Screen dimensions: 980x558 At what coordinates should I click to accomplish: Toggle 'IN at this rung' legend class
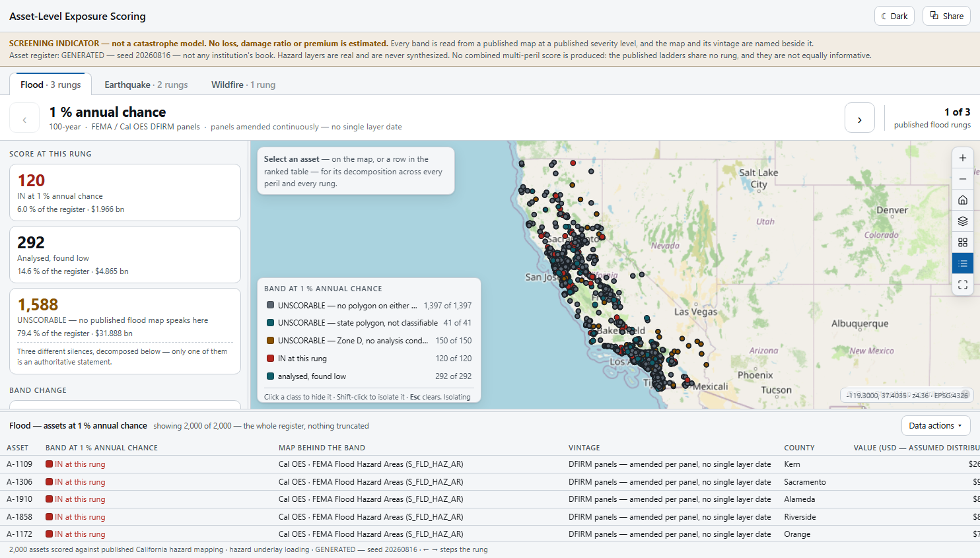click(368, 359)
